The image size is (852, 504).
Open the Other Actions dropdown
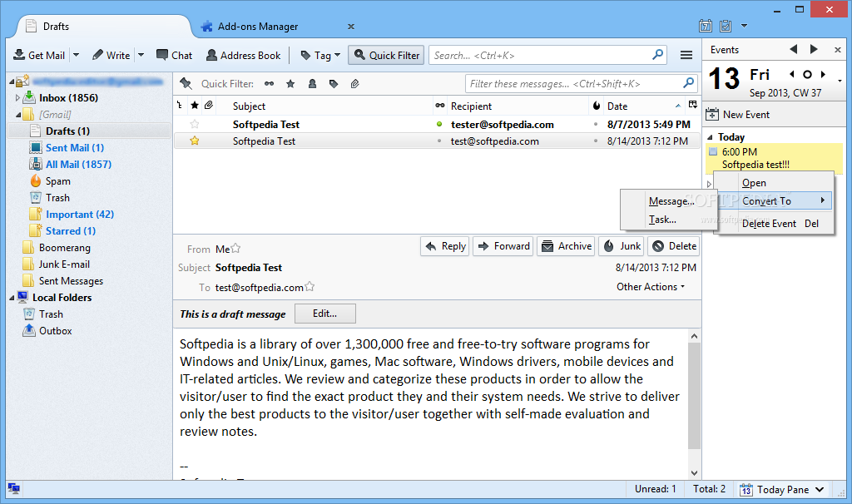[x=651, y=287]
